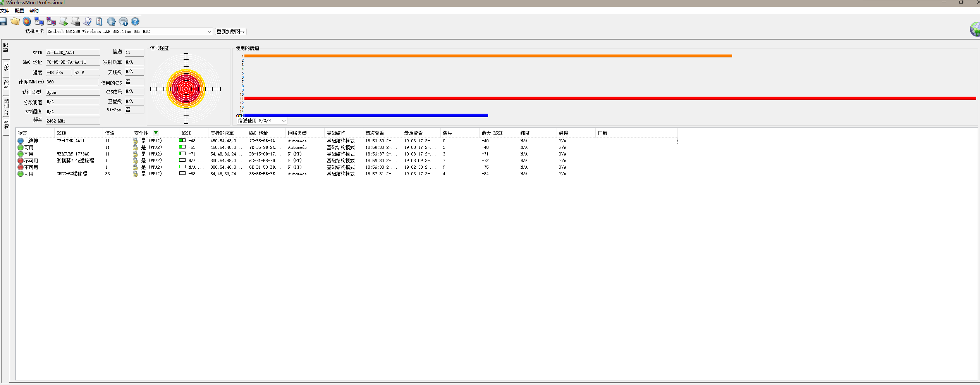Click the signal strength radar target graphic

pyautogui.click(x=186, y=89)
